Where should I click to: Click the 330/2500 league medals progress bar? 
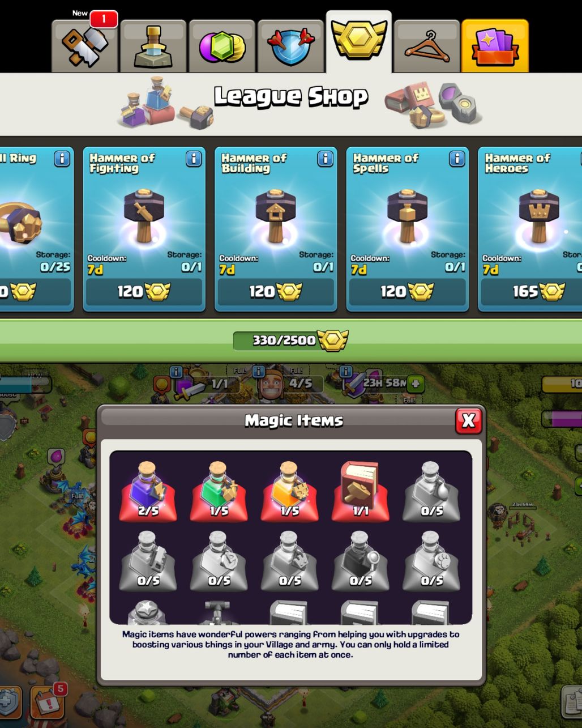point(290,340)
